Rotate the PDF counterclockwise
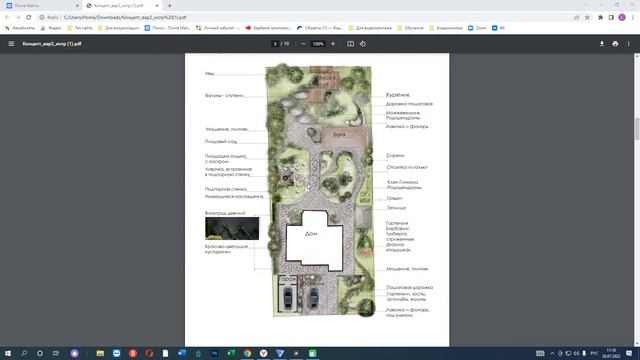Viewport: 640px width, 360px height. pos(363,44)
